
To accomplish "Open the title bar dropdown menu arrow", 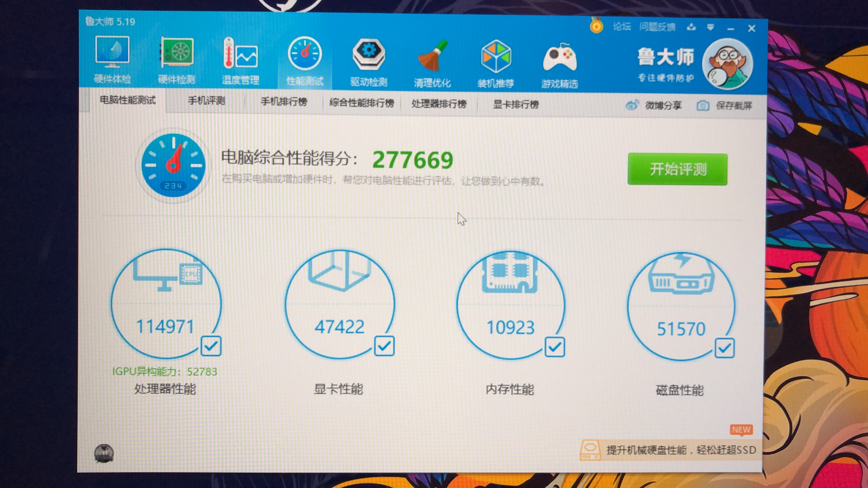I will [x=710, y=28].
